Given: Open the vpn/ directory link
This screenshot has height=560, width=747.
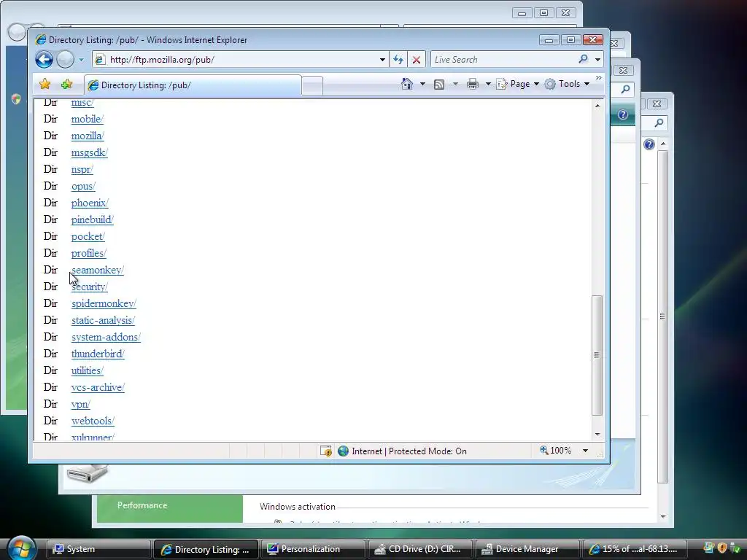Looking at the screenshot, I should pos(80,404).
